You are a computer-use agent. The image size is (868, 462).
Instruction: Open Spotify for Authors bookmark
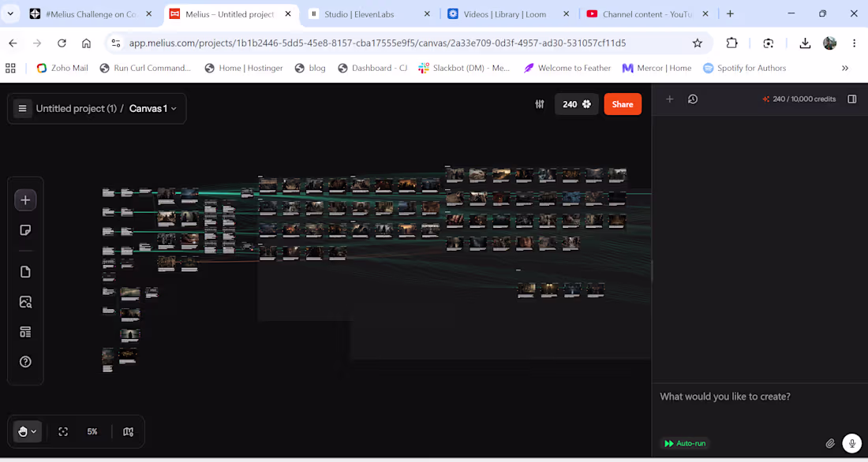[745, 68]
